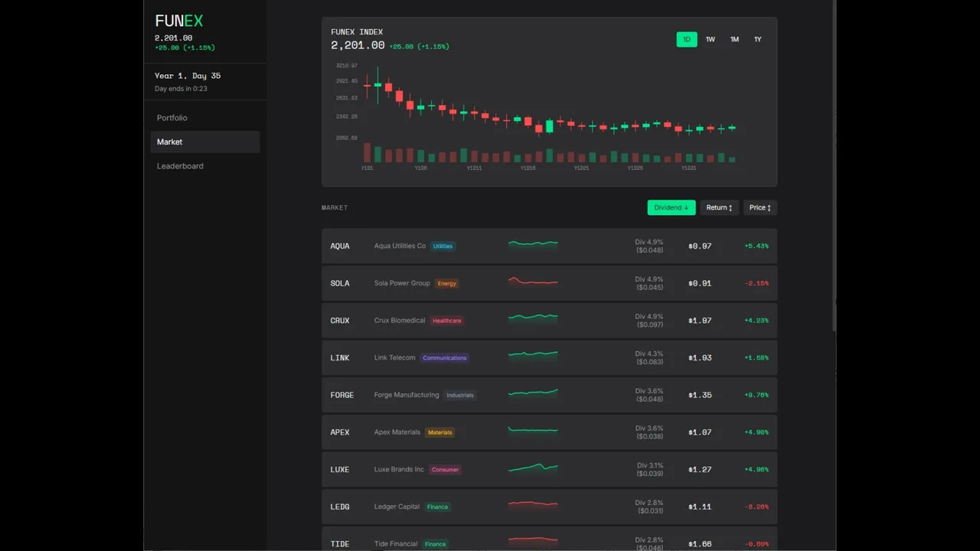Click Sola Power Group company name
The width and height of the screenshot is (980, 551).
[x=402, y=283]
